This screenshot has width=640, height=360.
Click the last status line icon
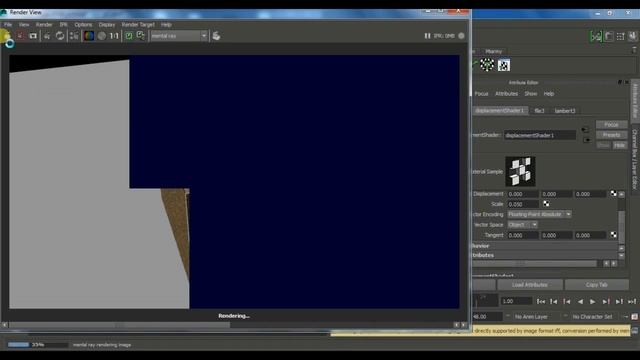[x=632, y=36]
